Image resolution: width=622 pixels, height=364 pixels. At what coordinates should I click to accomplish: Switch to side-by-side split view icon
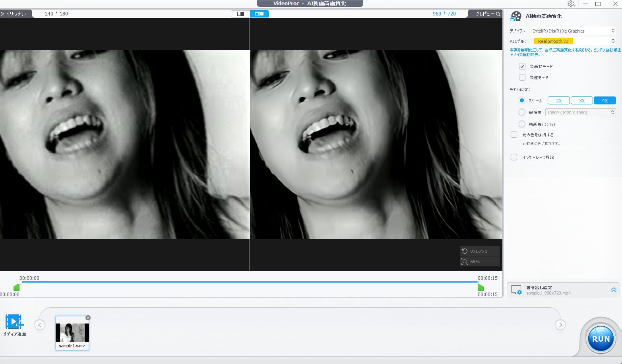(260, 14)
